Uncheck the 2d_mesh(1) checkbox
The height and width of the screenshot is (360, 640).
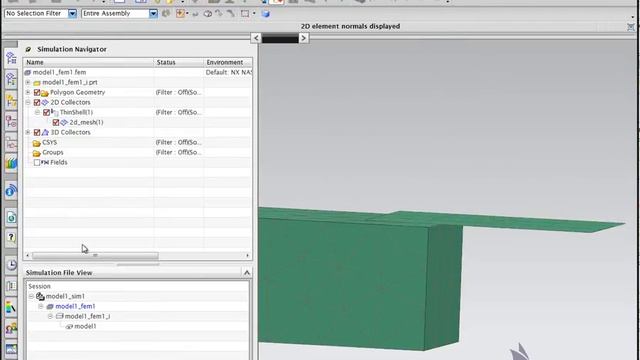pyautogui.click(x=56, y=122)
